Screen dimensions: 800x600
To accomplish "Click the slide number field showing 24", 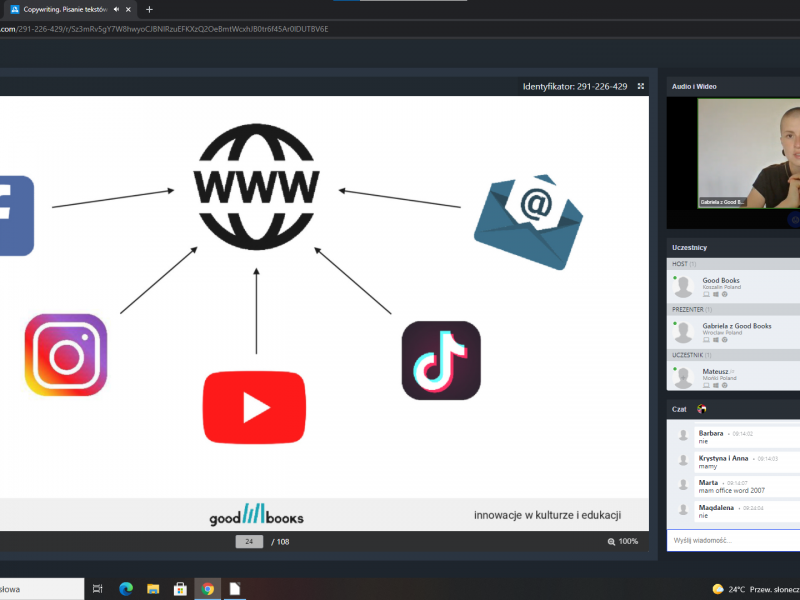I will 249,542.
